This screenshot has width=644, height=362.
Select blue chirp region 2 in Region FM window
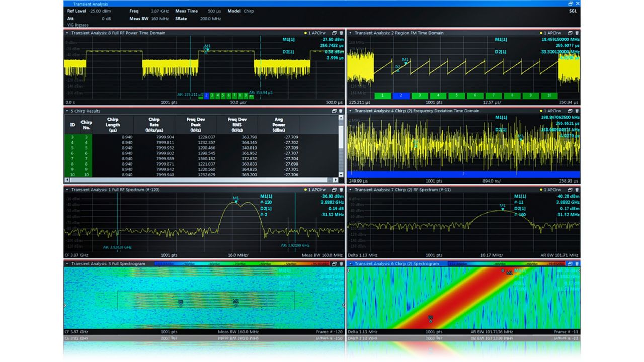point(401,95)
